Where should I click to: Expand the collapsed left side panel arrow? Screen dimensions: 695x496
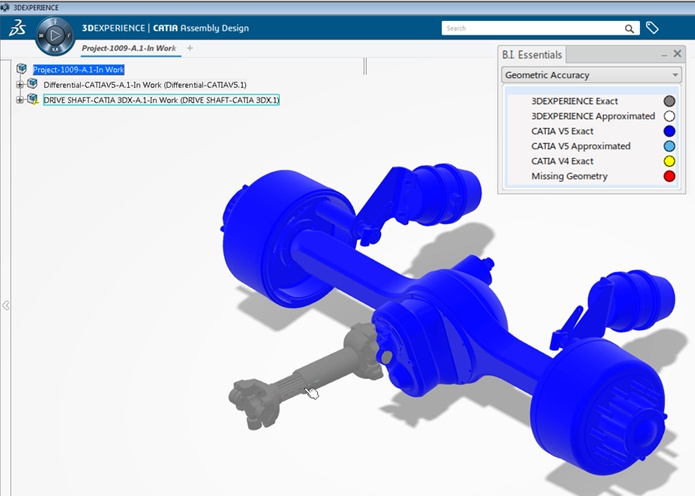[x=6, y=305]
